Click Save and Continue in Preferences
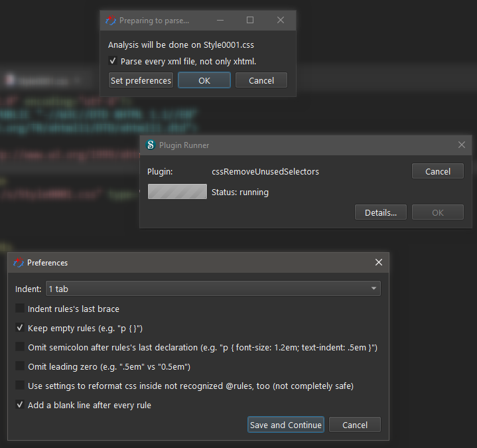477x448 pixels. pos(286,425)
